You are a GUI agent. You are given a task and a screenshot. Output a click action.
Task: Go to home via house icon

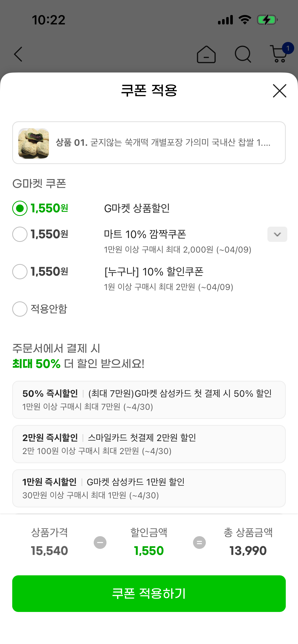click(x=206, y=54)
